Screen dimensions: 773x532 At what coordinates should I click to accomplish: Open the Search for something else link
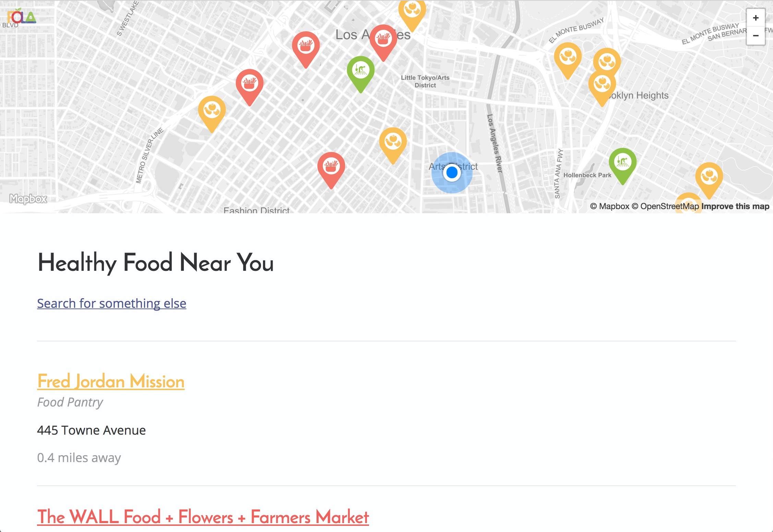point(111,303)
